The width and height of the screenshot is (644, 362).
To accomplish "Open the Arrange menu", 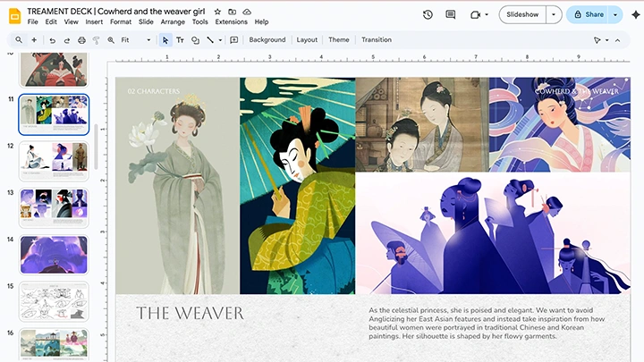I will (x=173, y=22).
